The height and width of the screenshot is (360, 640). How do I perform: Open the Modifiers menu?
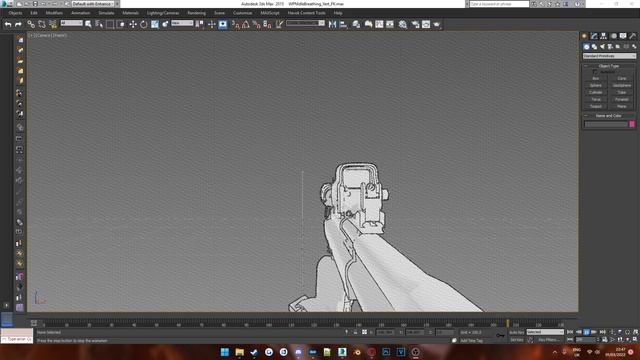(54, 13)
